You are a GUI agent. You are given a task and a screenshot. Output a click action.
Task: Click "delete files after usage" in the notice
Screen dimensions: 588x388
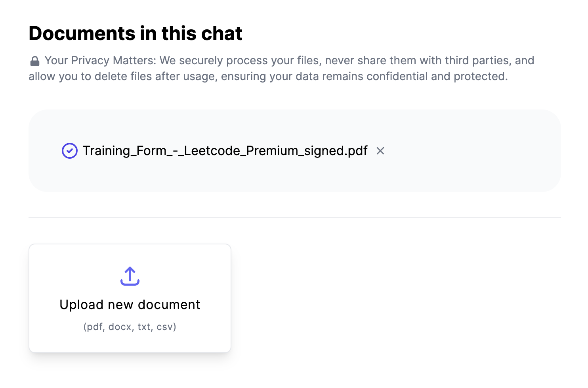(155, 76)
